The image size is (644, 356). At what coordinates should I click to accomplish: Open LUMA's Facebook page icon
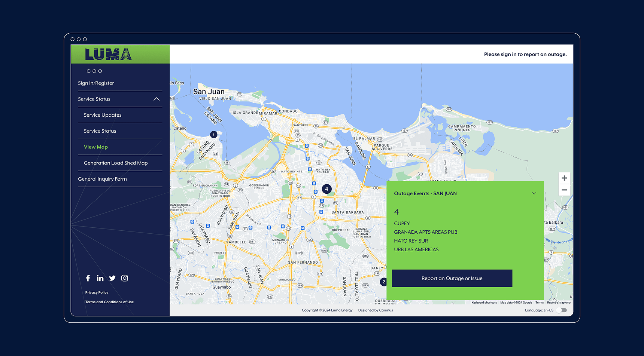pos(88,278)
